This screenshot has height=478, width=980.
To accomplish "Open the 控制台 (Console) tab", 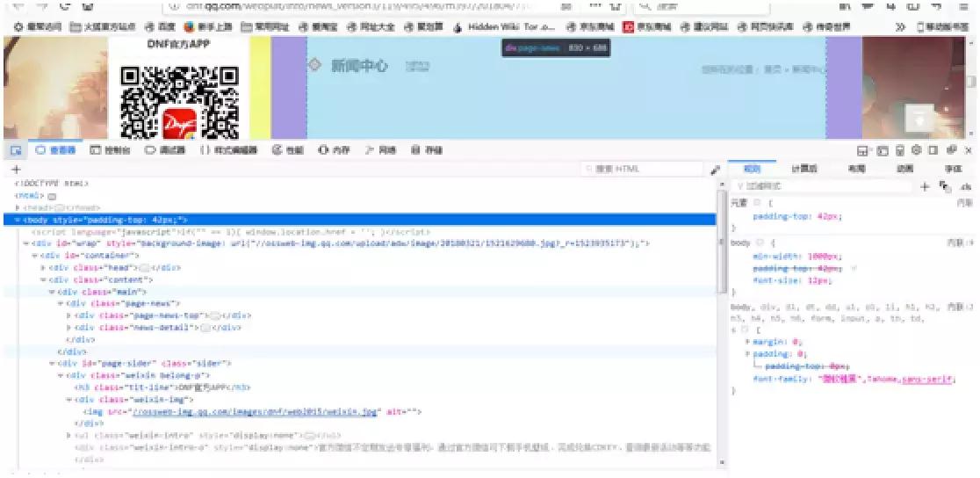I will point(110,150).
